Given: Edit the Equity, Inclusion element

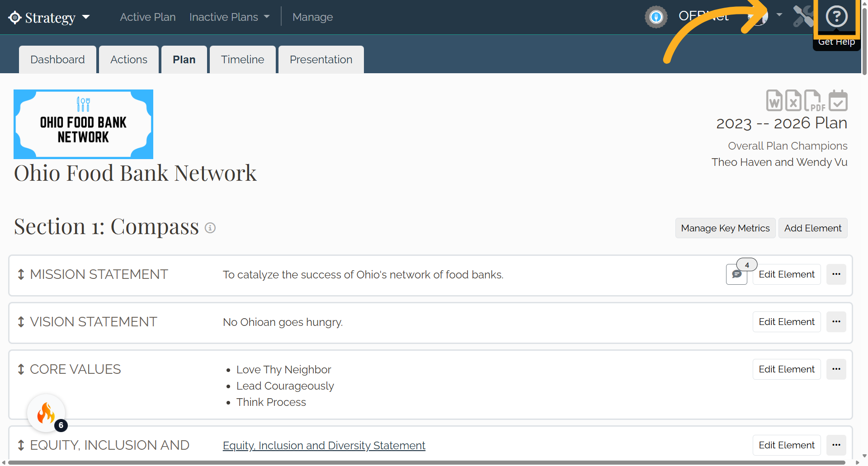Looking at the screenshot, I should 787,445.
